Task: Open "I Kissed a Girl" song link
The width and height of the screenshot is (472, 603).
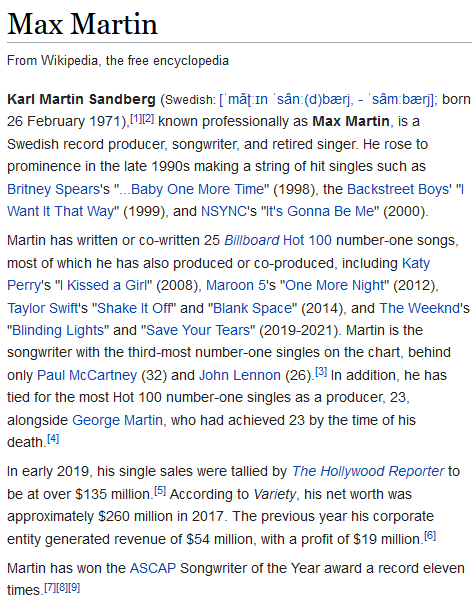Action: pos(103,285)
